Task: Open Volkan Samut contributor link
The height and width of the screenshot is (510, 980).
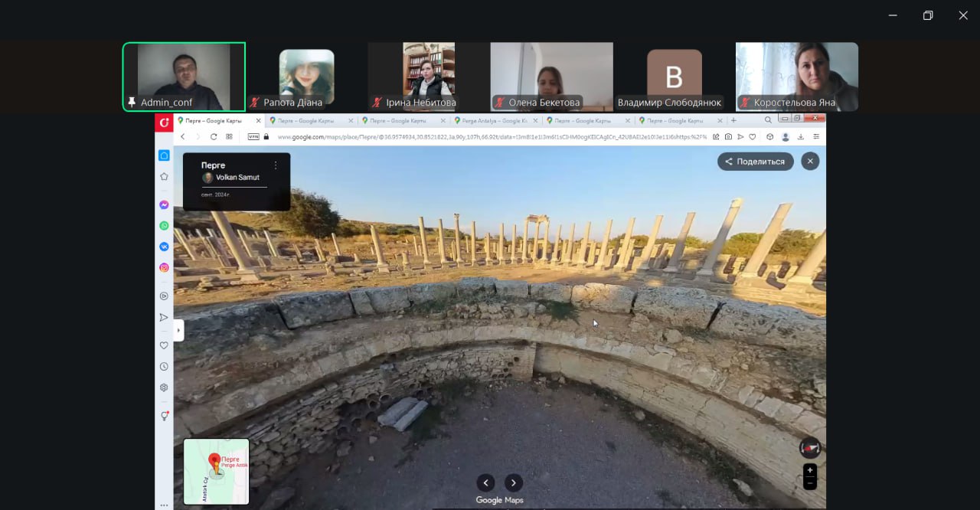Action: click(237, 178)
